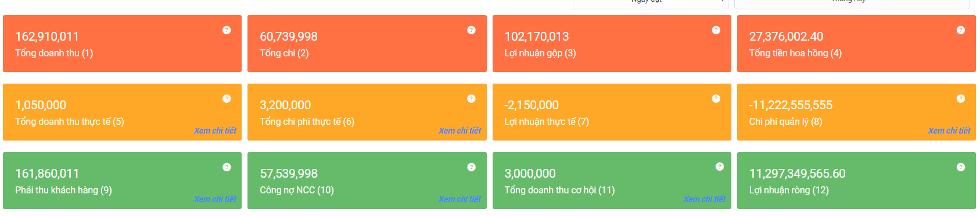Open Xem chi tiết for Tổng doanh thu thực tế
Viewport: 980px width, 216px height.
(x=215, y=131)
